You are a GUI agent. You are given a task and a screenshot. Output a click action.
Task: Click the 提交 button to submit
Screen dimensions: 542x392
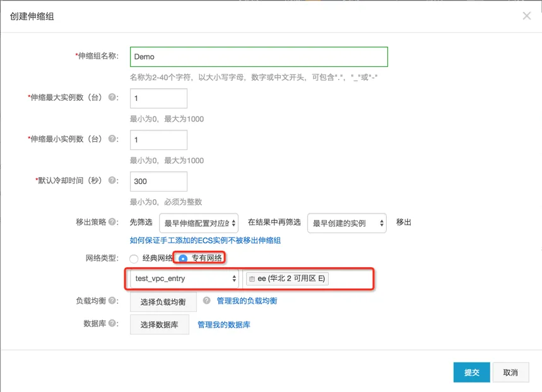click(471, 372)
